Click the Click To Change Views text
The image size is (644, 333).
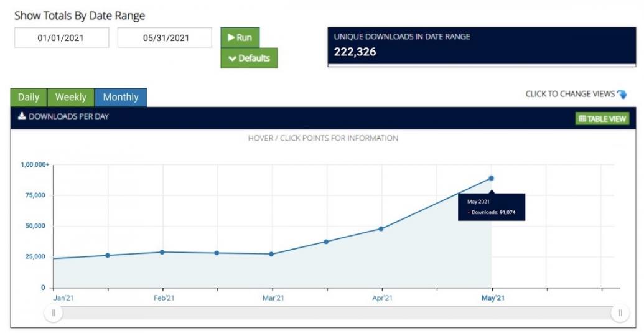click(569, 95)
